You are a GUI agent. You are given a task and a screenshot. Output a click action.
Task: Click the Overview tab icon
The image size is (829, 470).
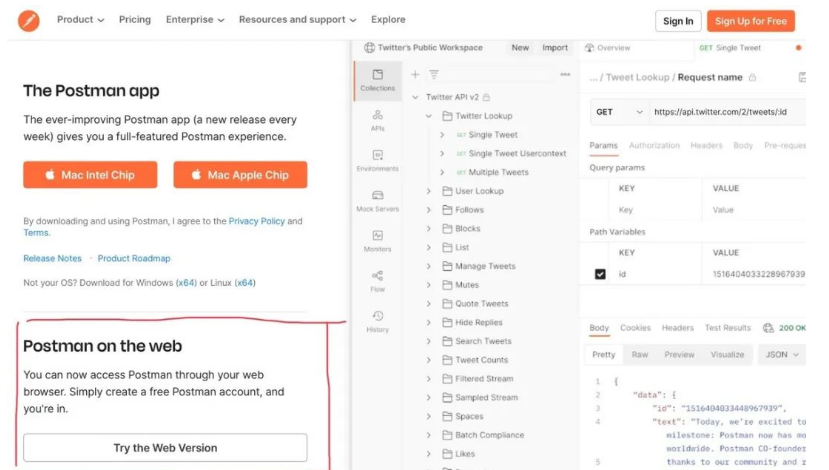pos(589,48)
